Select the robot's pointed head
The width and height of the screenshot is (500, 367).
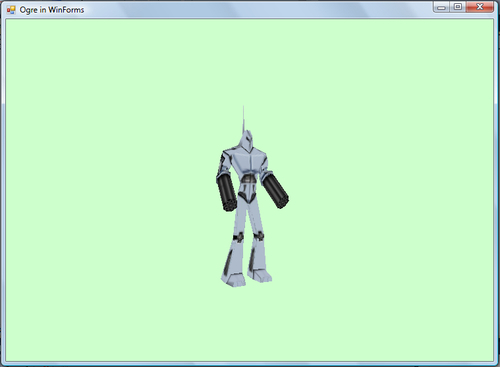coord(247,141)
